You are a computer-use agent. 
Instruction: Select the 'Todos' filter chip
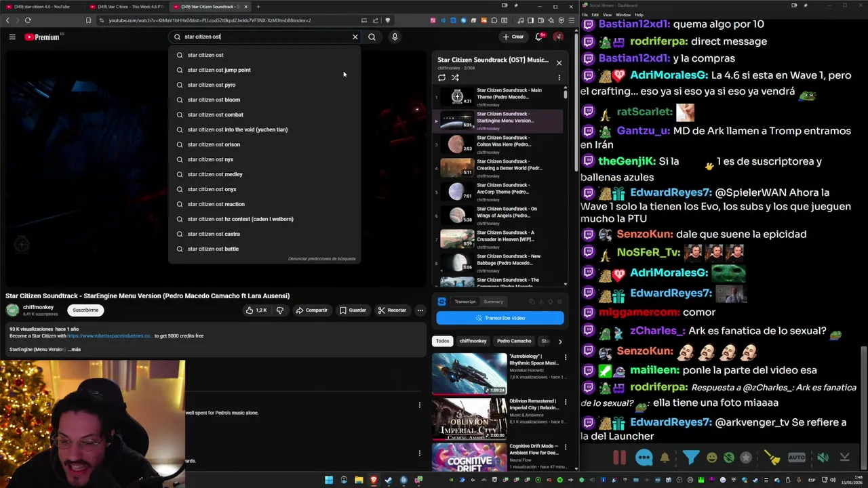pyautogui.click(x=442, y=341)
